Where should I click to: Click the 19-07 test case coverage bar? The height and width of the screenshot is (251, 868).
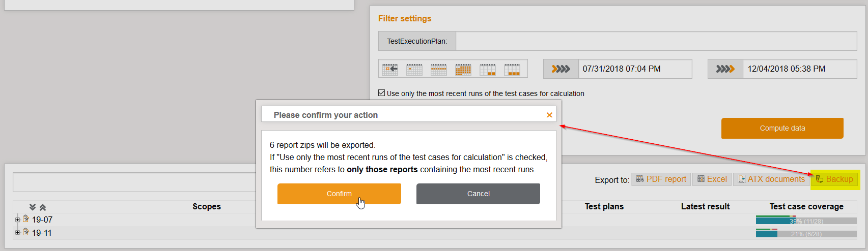tap(806, 221)
